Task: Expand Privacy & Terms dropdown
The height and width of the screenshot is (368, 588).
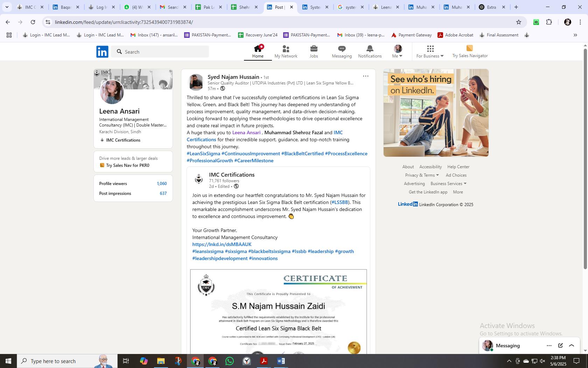Action: pos(422,175)
